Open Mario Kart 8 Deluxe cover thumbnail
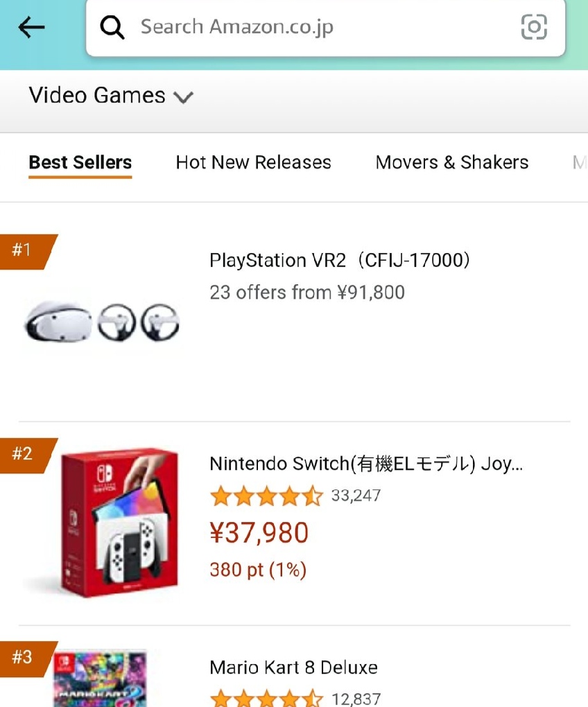Screen dimensions: 588x707 click(101, 679)
